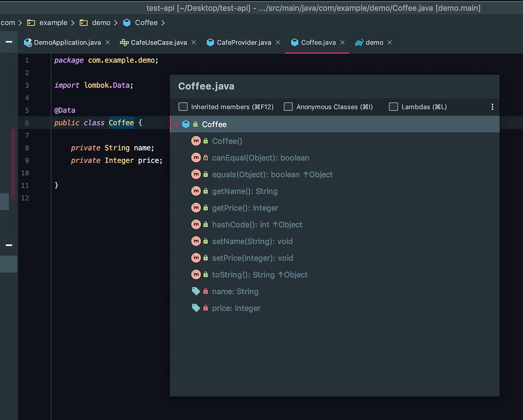
Task: Enable the Inherited members checkbox
Action: pos(183,107)
